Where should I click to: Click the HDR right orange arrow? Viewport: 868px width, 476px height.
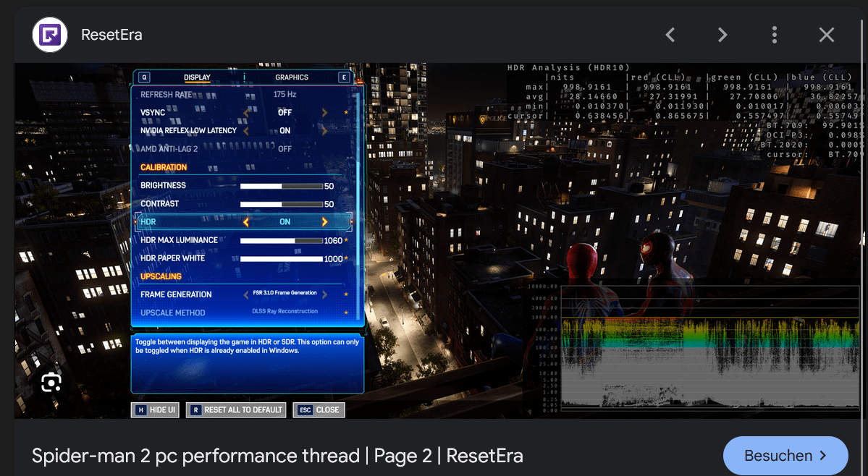coord(324,222)
